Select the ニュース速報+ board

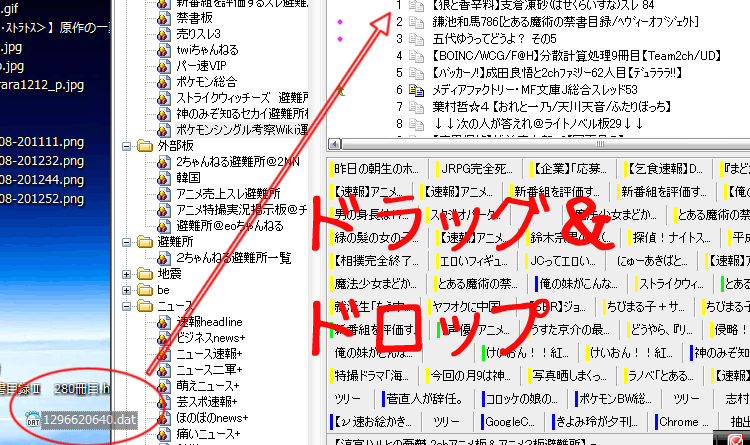209,354
